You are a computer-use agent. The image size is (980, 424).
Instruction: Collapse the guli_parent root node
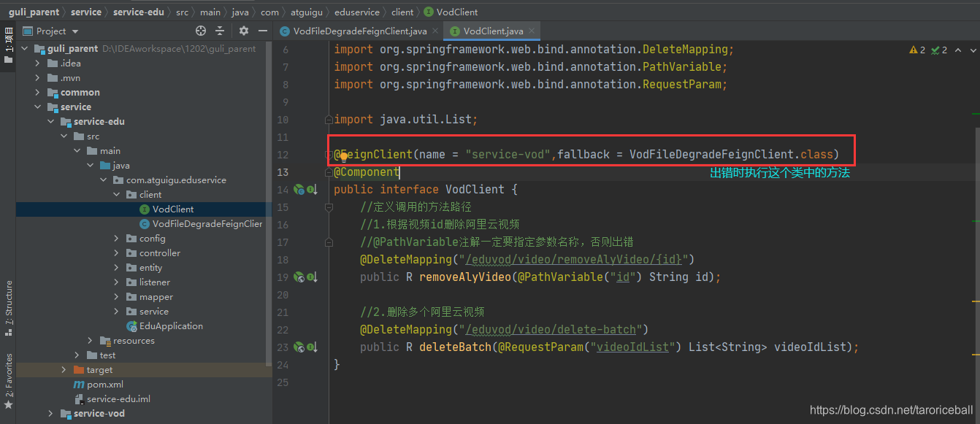pos(25,49)
